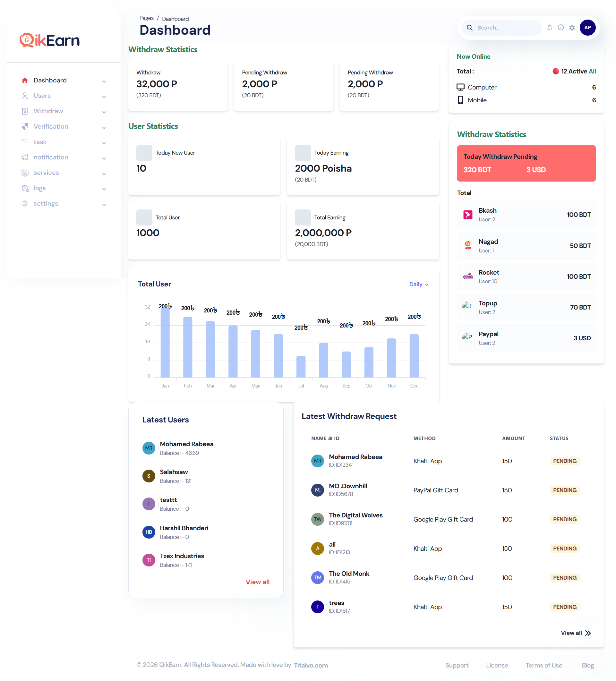Expand the logs menu chevron
The image size is (616, 681).
click(104, 190)
